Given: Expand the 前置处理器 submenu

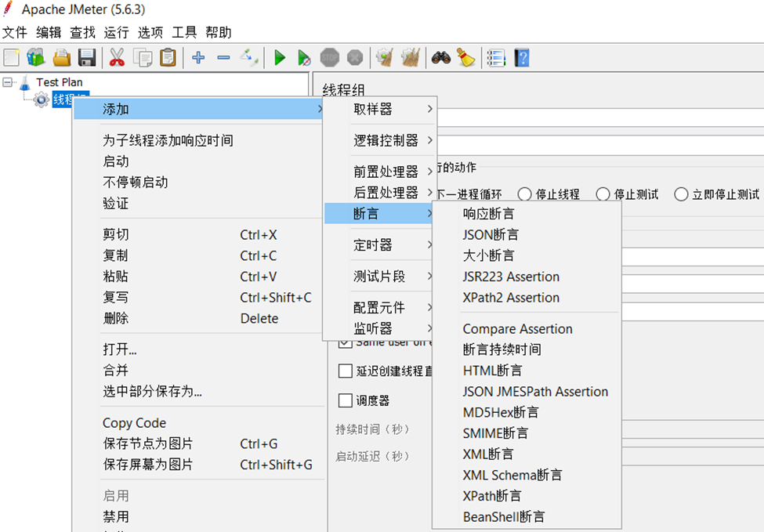Looking at the screenshot, I should (x=379, y=172).
